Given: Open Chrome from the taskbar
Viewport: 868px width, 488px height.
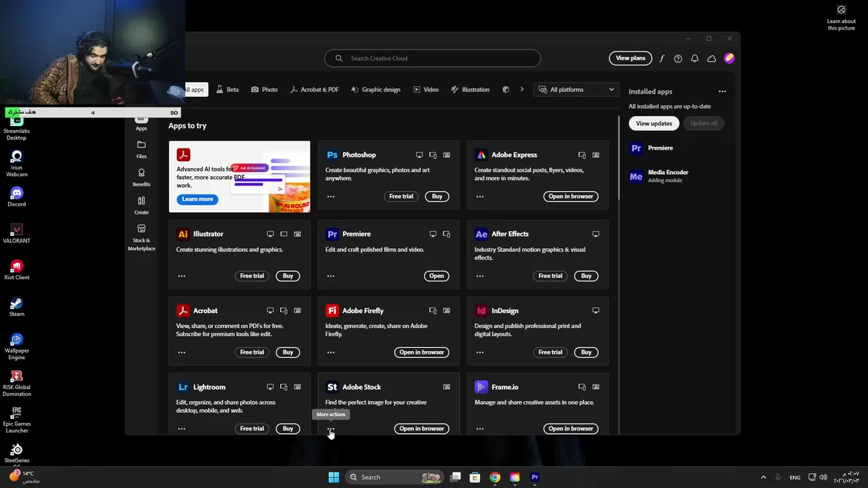Looking at the screenshot, I should click(x=495, y=477).
